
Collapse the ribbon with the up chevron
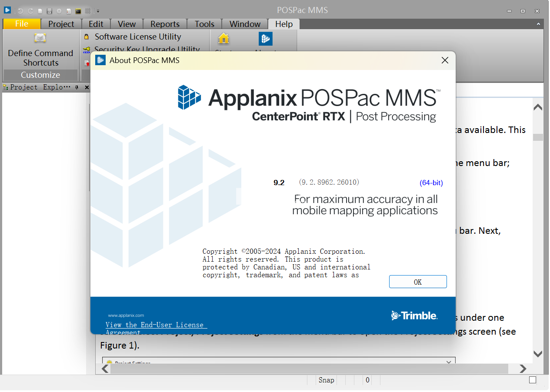tap(539, 24)
